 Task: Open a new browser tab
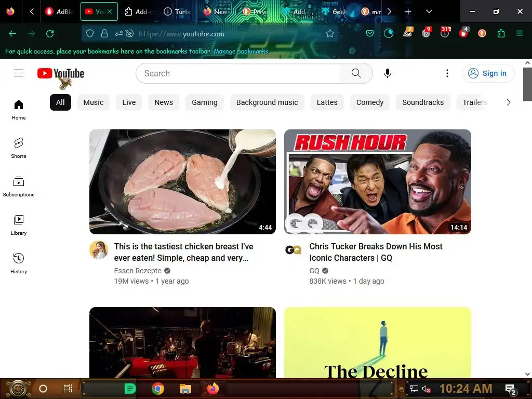click(408, 11)
